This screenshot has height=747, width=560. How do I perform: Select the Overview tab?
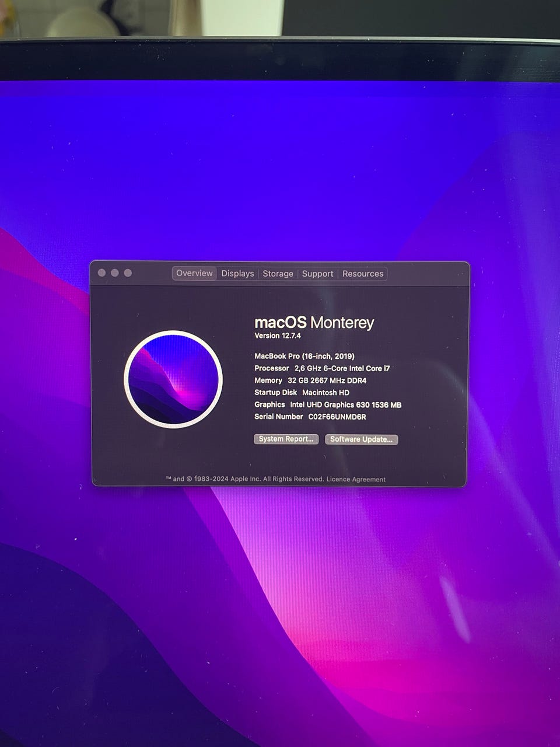tap(194, 273)
